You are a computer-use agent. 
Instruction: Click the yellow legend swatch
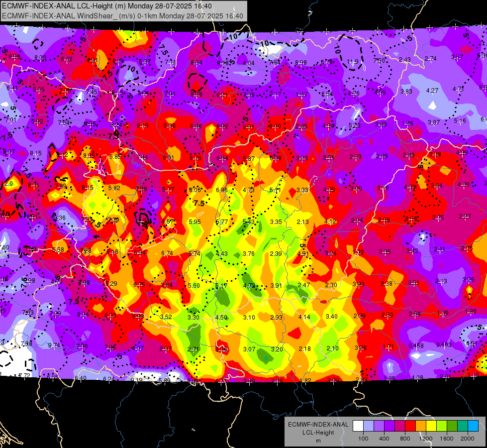coord(431,426)
